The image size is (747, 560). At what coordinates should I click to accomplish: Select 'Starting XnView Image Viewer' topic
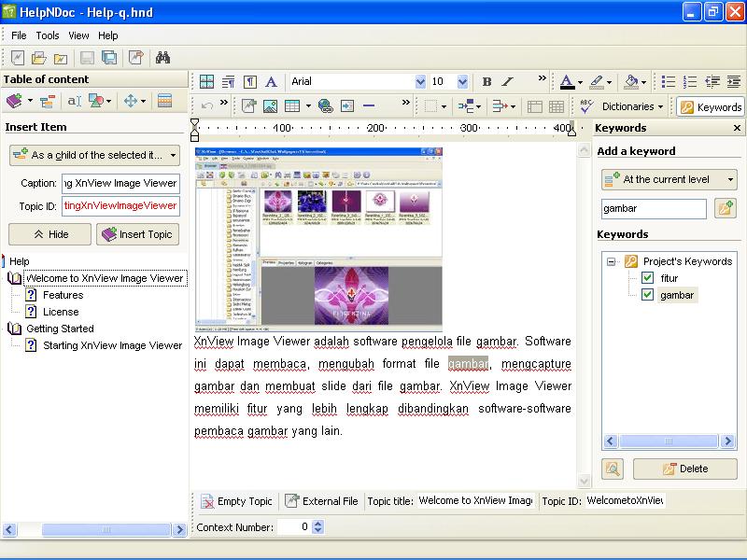(112, 345)
